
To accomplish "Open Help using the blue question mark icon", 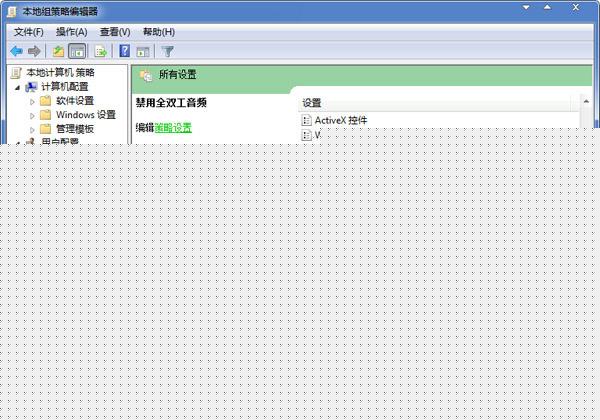I will (125, 51).
